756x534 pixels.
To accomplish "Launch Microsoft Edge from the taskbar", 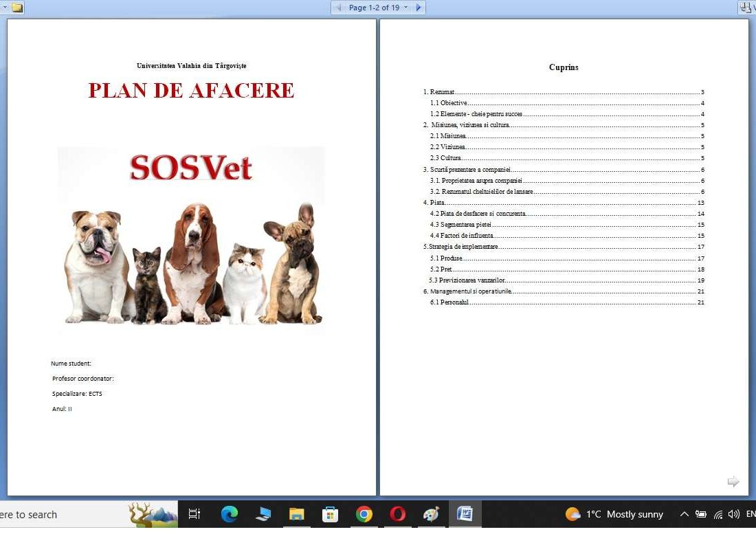I will [229, 514].
